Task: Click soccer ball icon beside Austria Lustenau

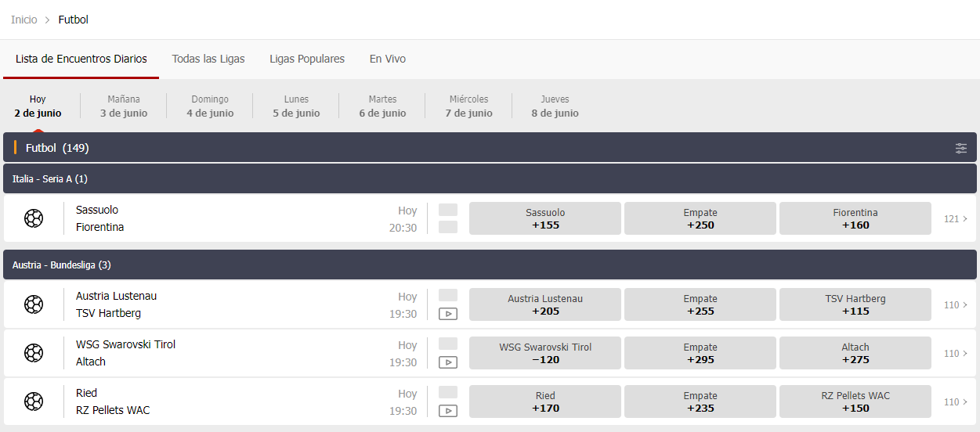Action: [34, 304]
